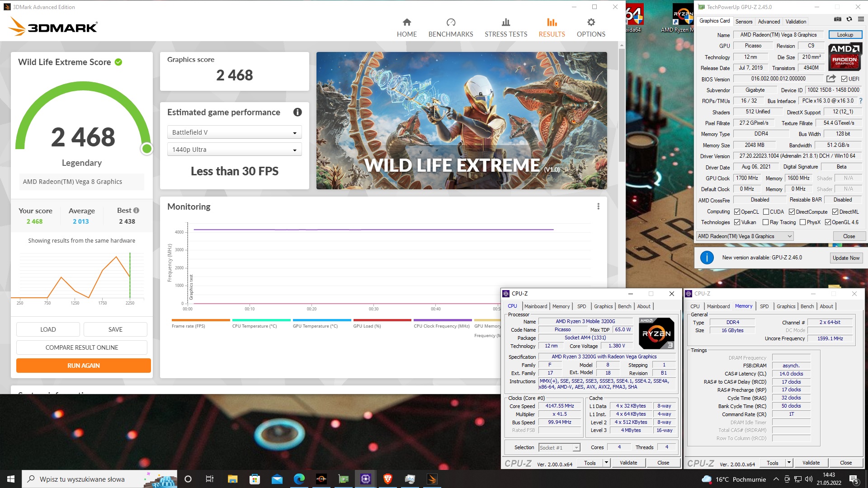Open the Mail app from the taskbar
Image resolution: width=868 pixels, height=488 pixels.
(277, 479)
